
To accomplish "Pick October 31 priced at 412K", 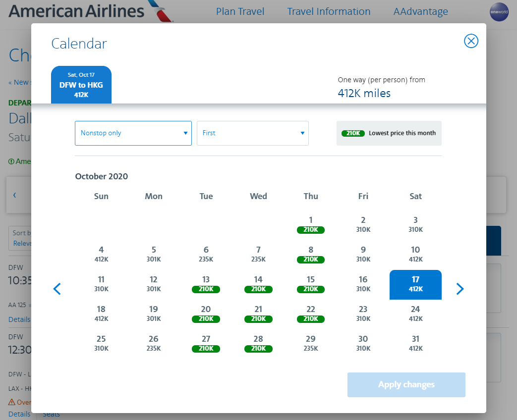I will click(x=415, y=343).
